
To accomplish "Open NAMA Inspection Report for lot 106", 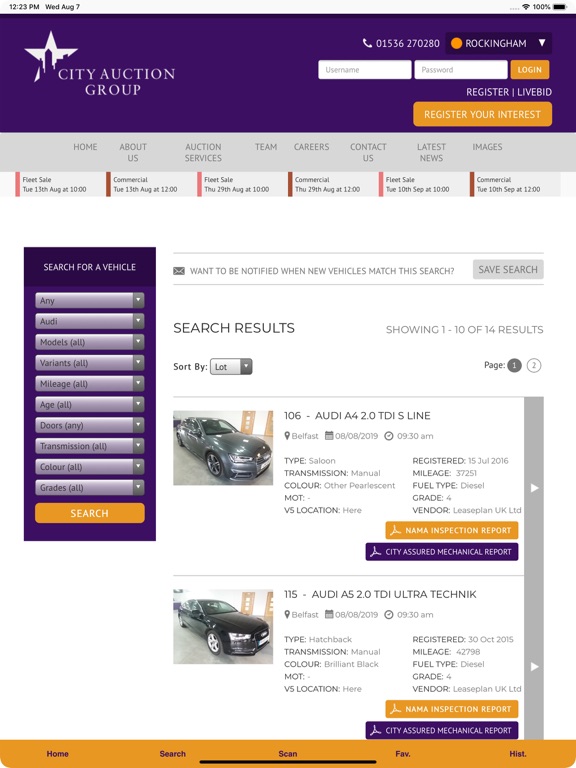I will 452,530.
